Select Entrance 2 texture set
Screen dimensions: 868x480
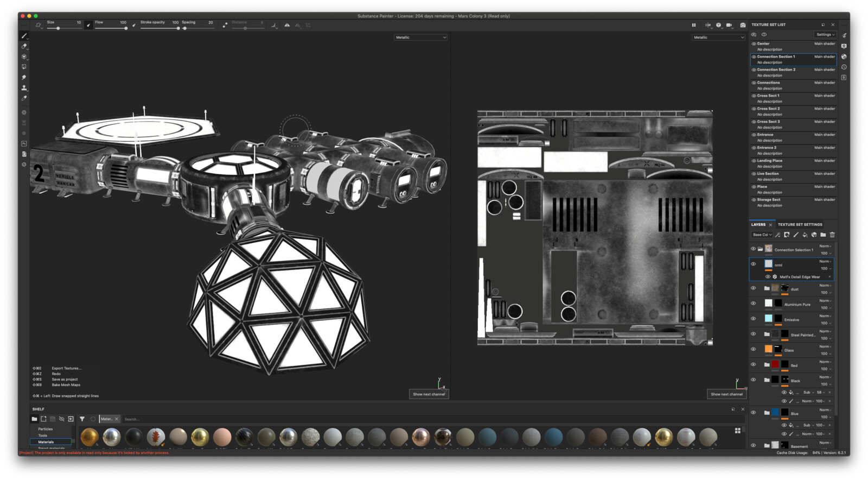[794, 150]
